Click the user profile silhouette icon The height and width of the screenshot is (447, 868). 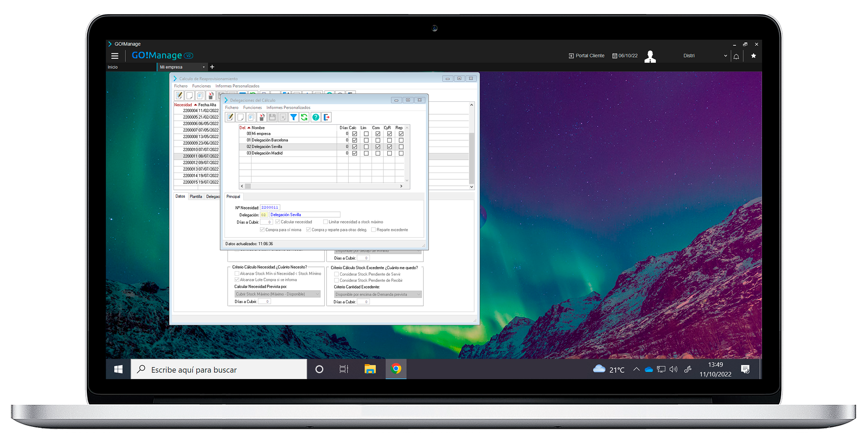point(650,56)
